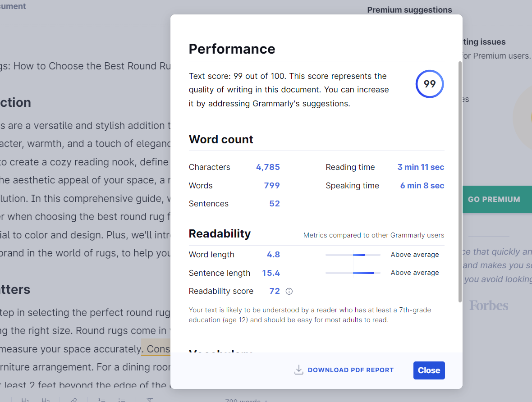
Task: Click the Sentence length comparison bar
Action: tap(353, 273)
